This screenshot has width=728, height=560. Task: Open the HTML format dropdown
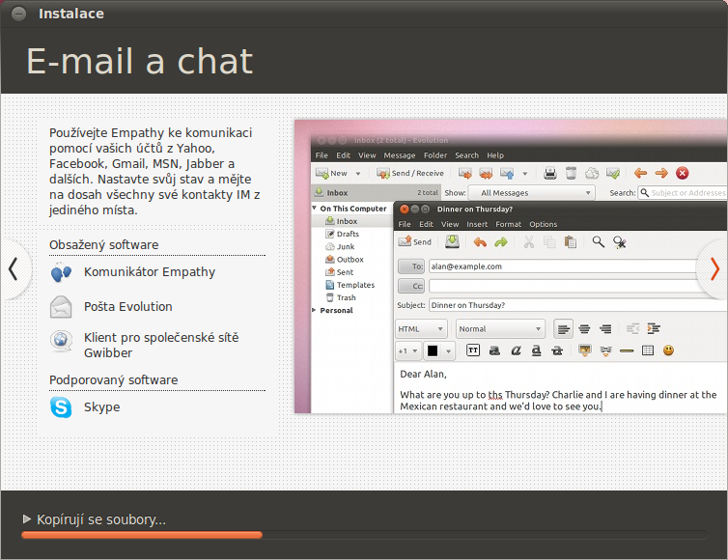pos(421,328)
